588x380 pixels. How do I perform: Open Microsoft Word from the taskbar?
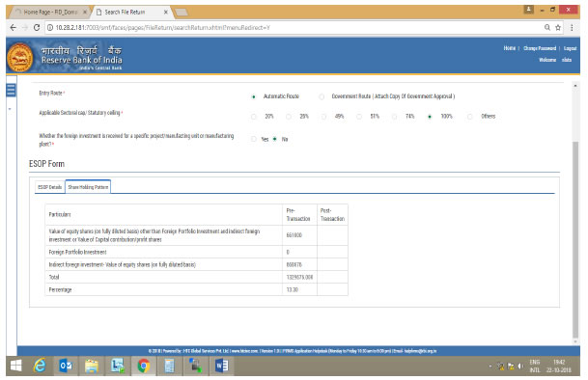click(221, 366)
